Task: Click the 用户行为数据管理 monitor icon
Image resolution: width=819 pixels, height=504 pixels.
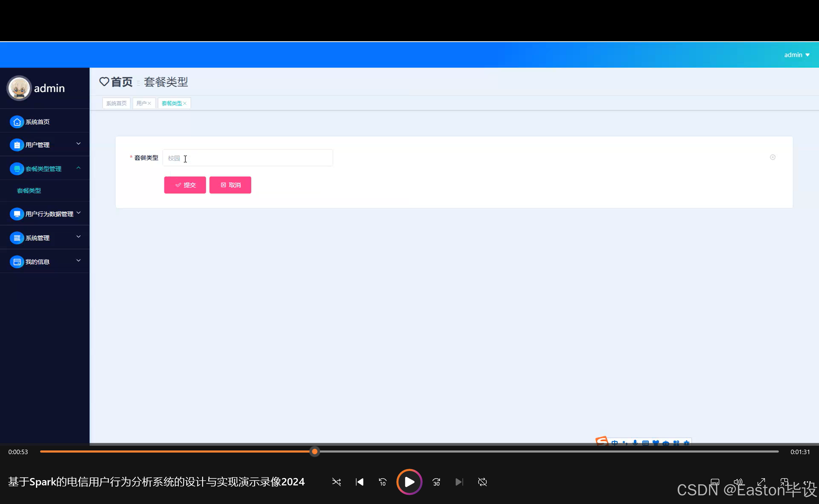Action: pos(17,214)
